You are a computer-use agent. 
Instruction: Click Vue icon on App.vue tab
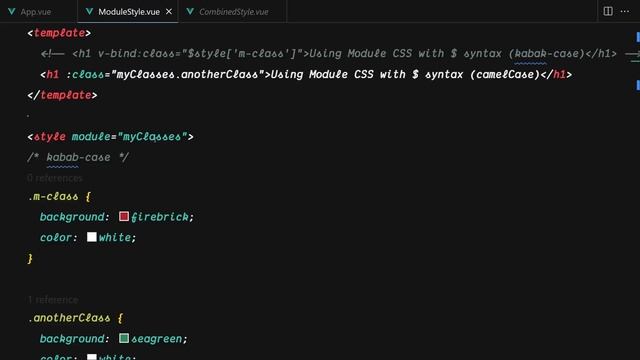(12, 12)
